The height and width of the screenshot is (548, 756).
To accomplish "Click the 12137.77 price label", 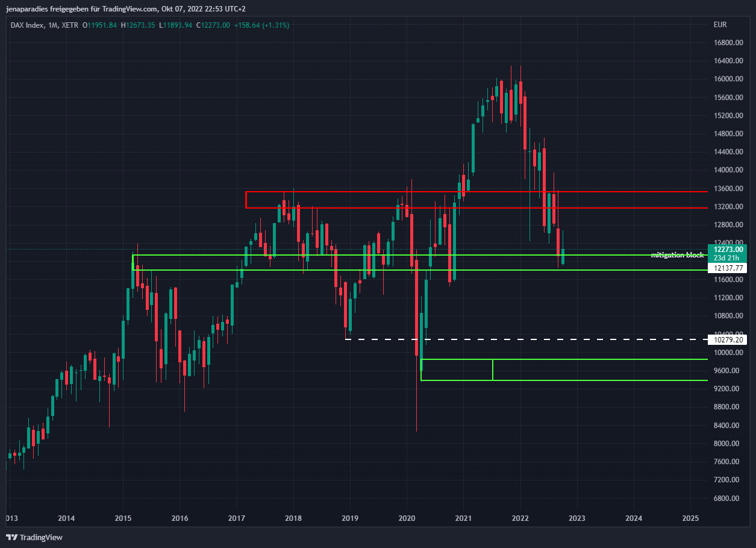I will click(x=728, y=268).
